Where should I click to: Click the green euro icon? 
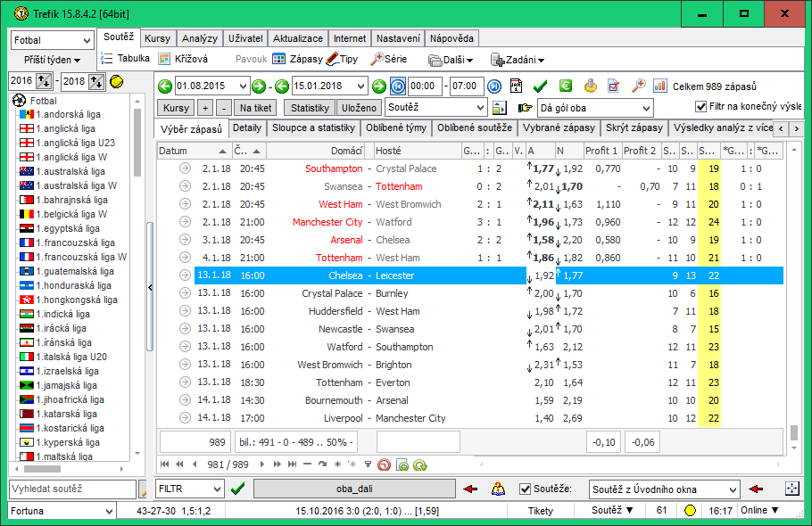coord(566,86)
